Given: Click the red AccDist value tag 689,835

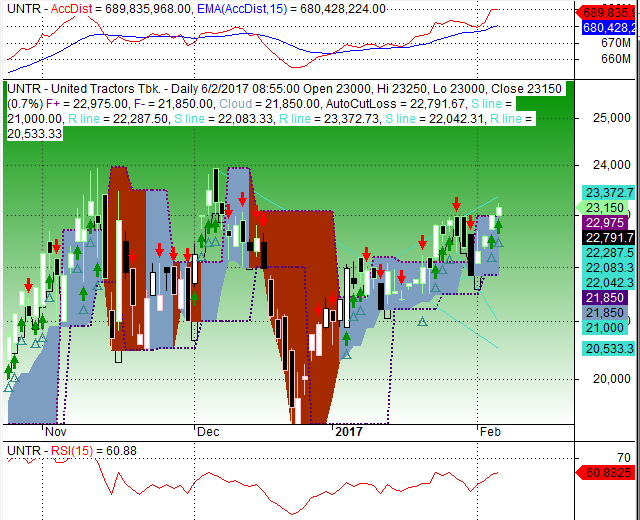Looking at the screenshot, I should pyautogui.click(x=607, y=13).
